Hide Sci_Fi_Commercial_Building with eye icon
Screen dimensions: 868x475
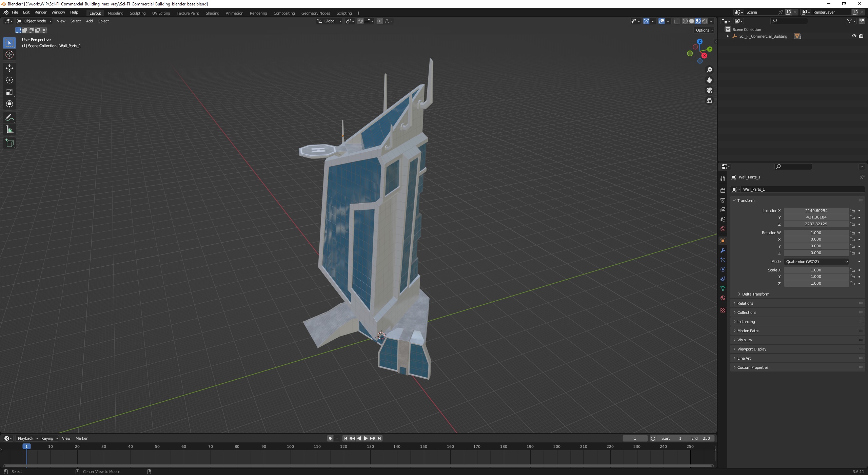(854, 36)
